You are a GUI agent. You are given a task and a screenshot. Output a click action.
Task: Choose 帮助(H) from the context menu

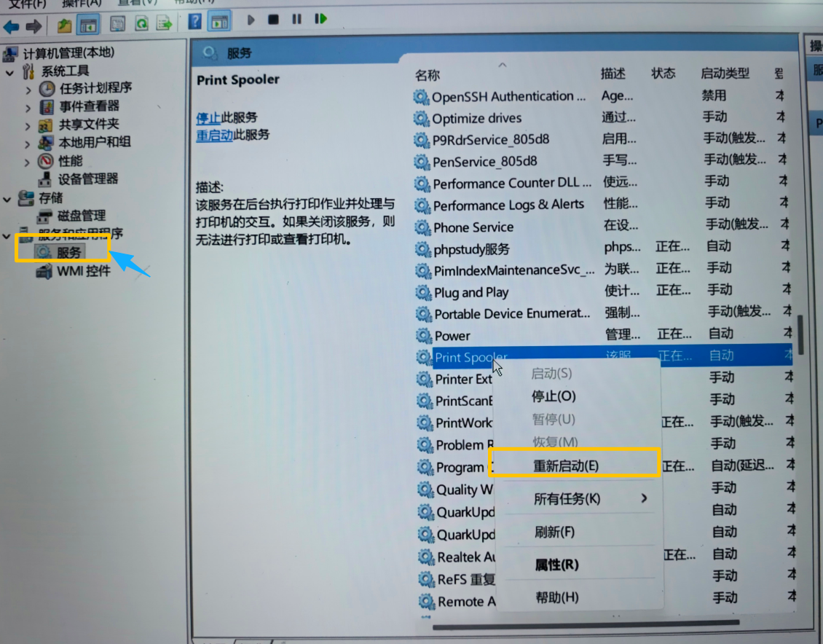tap(557, 597)
